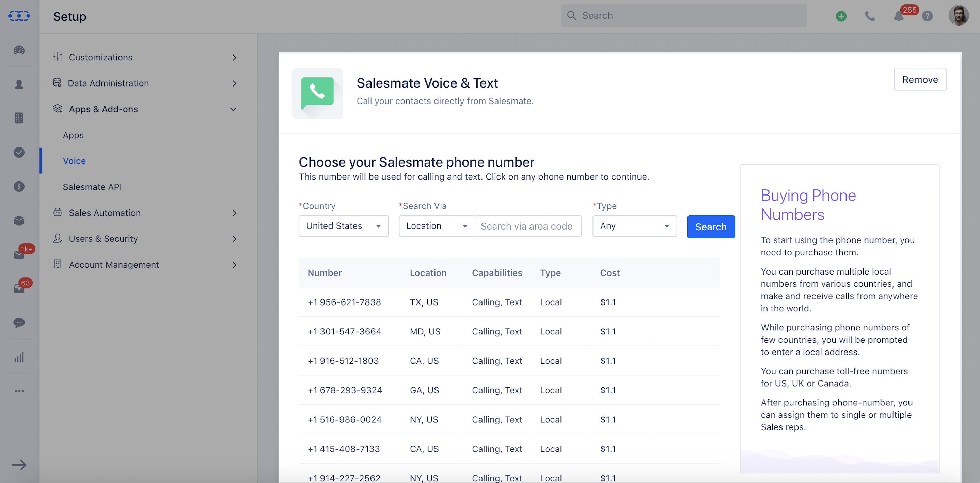Select Salesmate API in the setup menu
The width and height of the screenshot is (980, 483).
coord(92,187)
